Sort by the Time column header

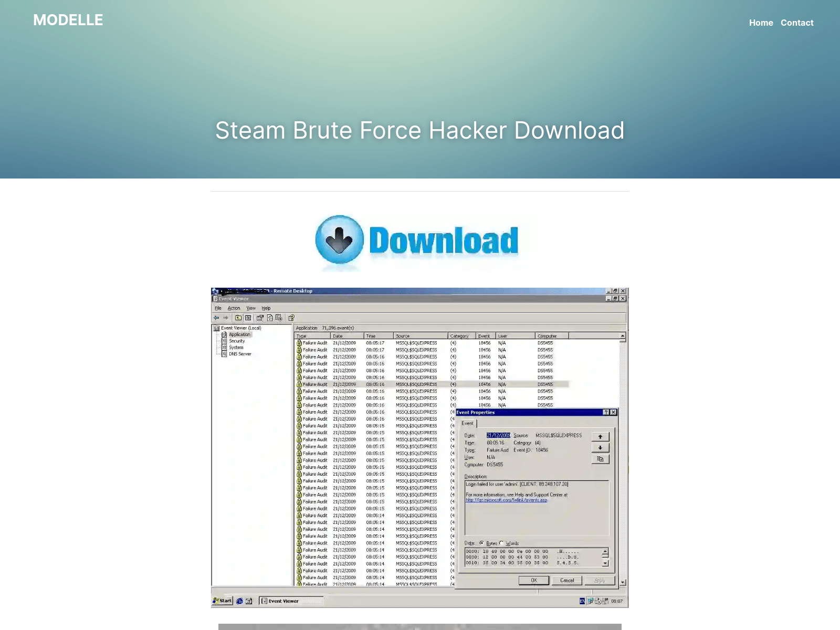pyautogui.click(x=378, y=336)
